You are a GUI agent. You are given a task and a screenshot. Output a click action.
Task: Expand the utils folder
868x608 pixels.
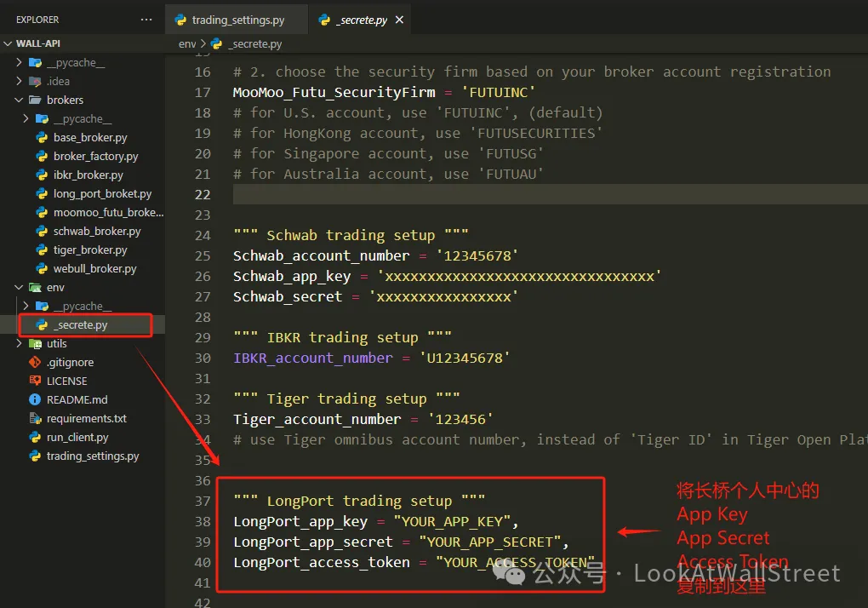pyautogui.click(x=20, y=344)
